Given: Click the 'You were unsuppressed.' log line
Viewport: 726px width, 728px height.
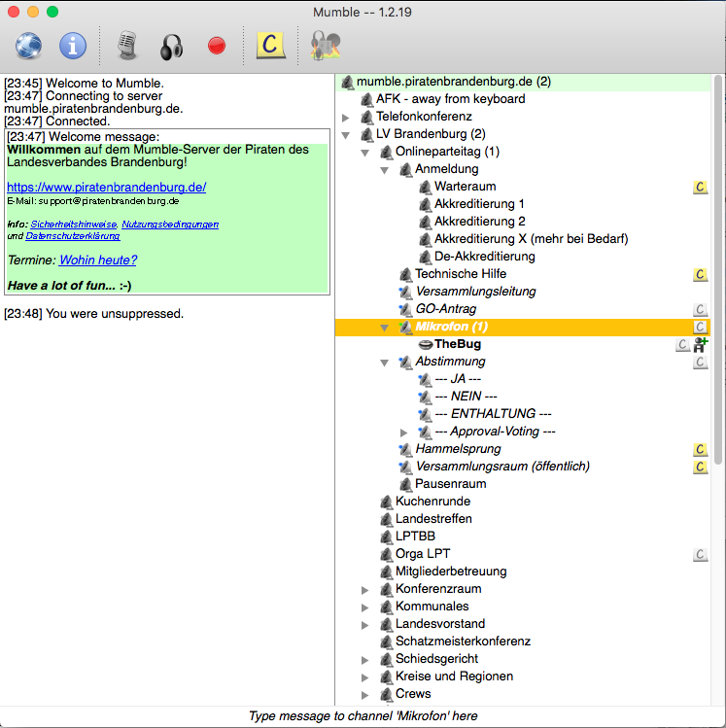Looking at the screenshot, I should (x=93, y=314).
